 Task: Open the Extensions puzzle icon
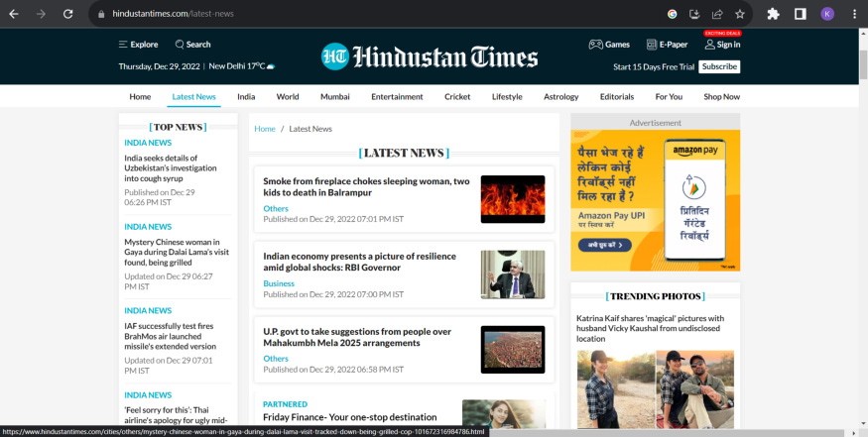click(774, 14)
